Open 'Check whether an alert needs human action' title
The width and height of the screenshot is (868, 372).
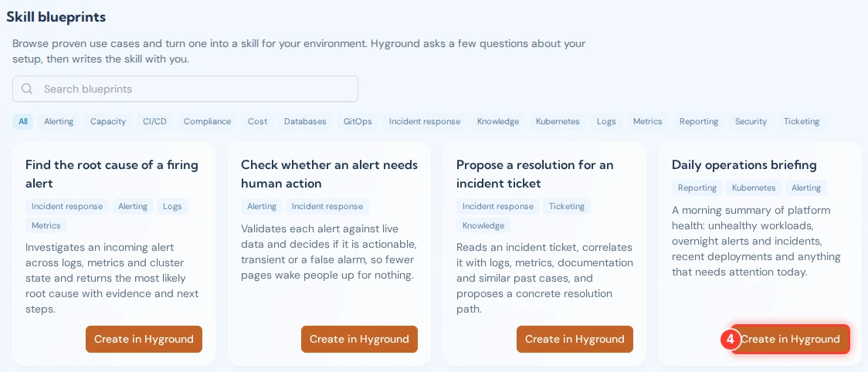[330, 174]
